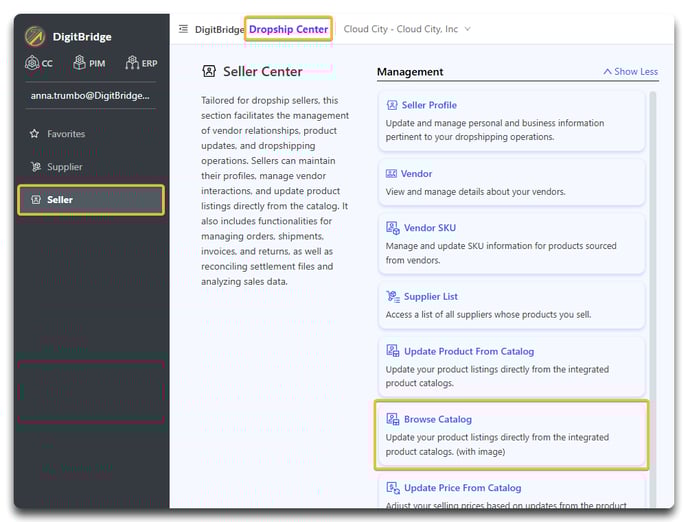This screenshot has width=688, height=522.
Task: Click the Management section heading
Action: coord(410,72)
